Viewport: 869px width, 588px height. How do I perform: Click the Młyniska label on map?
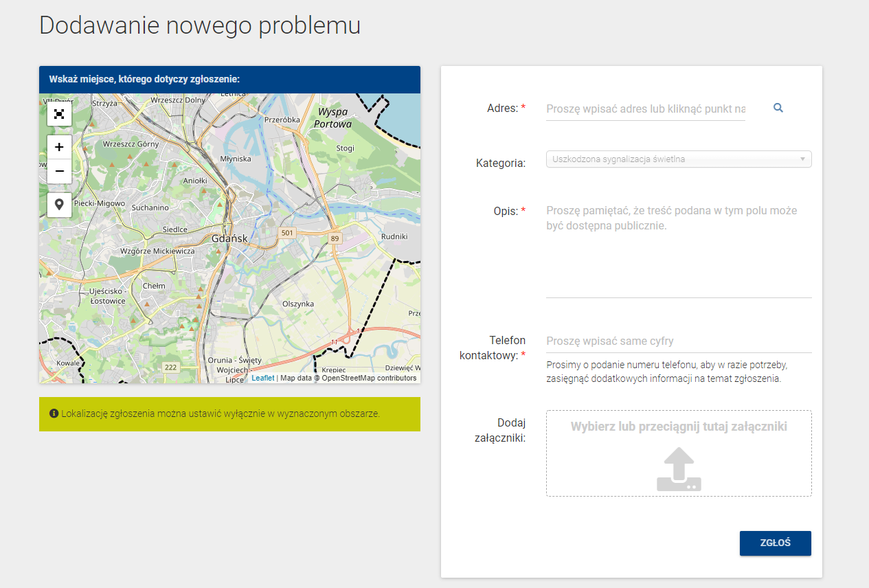[236, 159]
